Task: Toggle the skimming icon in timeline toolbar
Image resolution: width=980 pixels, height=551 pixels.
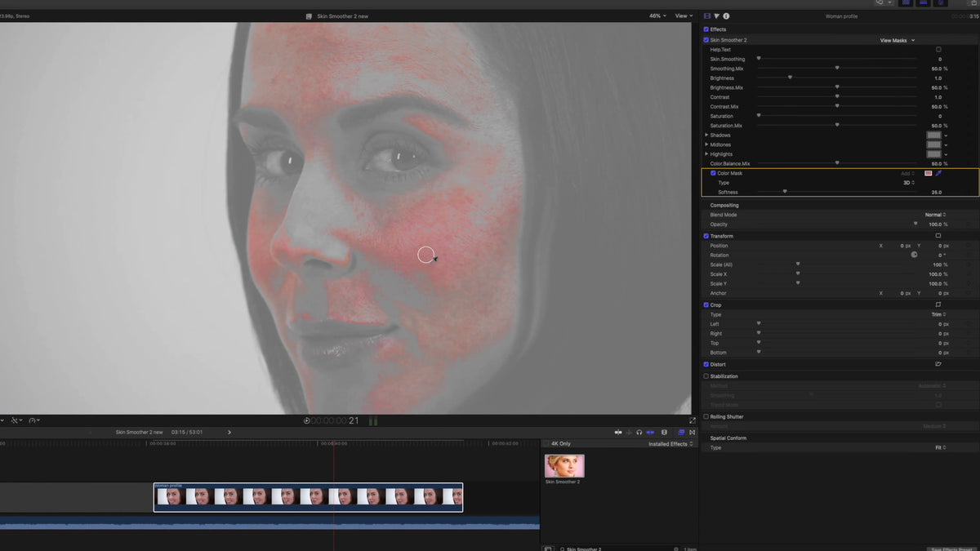Action: pos(618,433)
